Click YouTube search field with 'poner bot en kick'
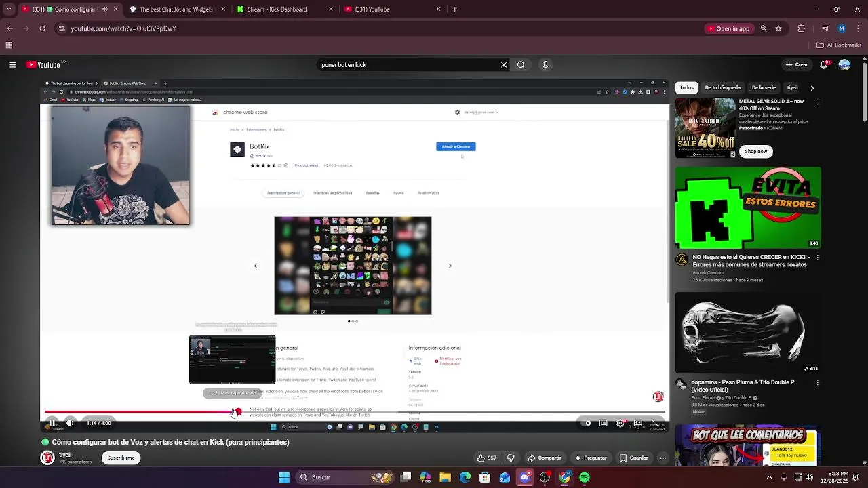 click(x=408, y=65)
